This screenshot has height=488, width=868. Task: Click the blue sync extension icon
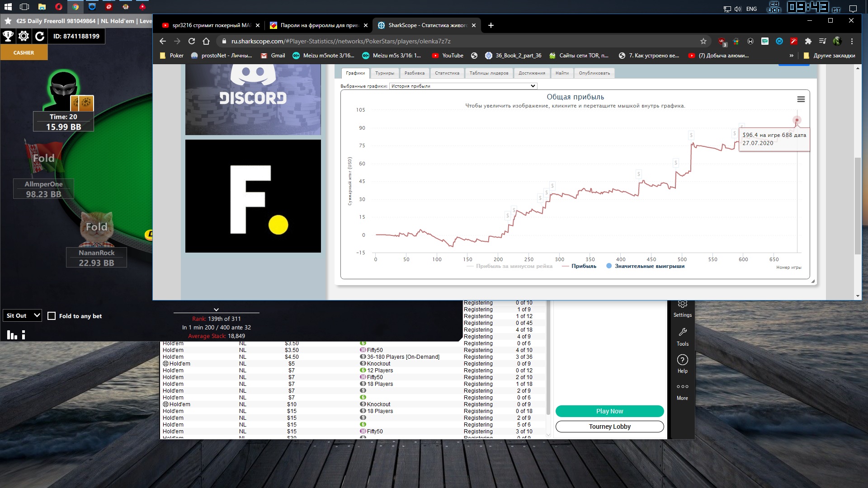779,41
